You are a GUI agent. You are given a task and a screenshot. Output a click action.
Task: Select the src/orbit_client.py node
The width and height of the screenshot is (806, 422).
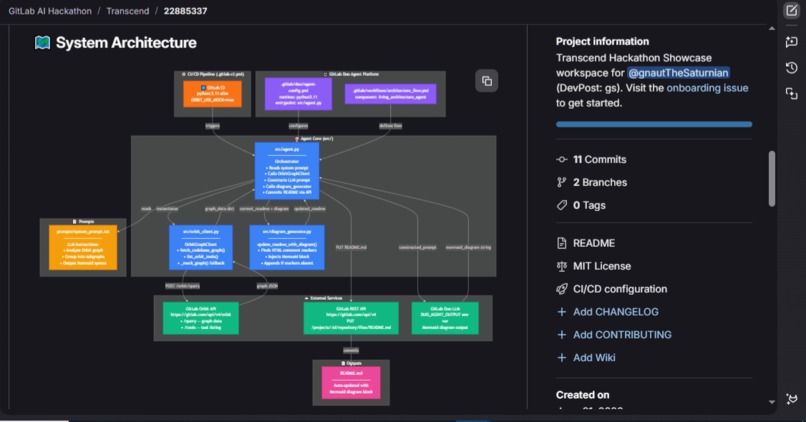[x=200, y=247]
